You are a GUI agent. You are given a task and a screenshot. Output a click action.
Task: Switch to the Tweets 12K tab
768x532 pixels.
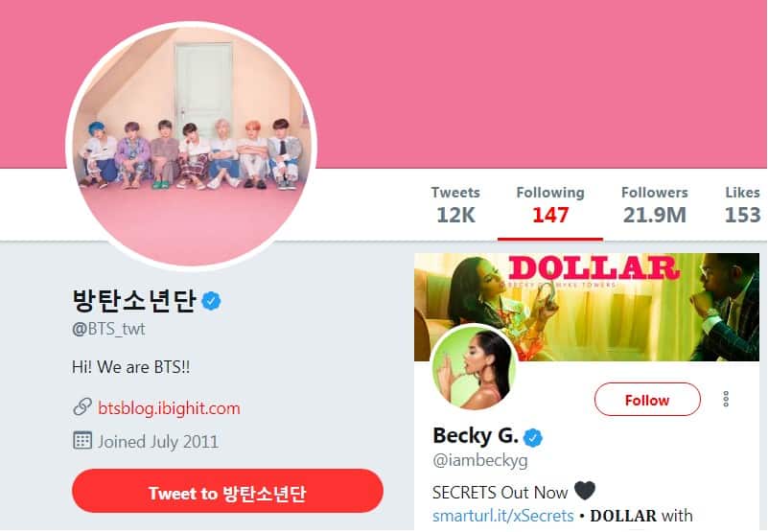(x=455, y=205)
